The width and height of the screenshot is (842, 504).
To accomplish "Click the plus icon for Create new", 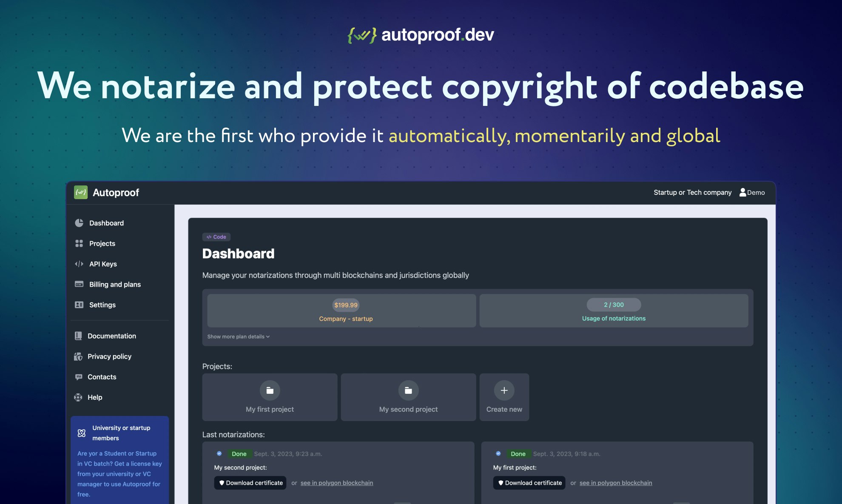I will tap(504, 390).
